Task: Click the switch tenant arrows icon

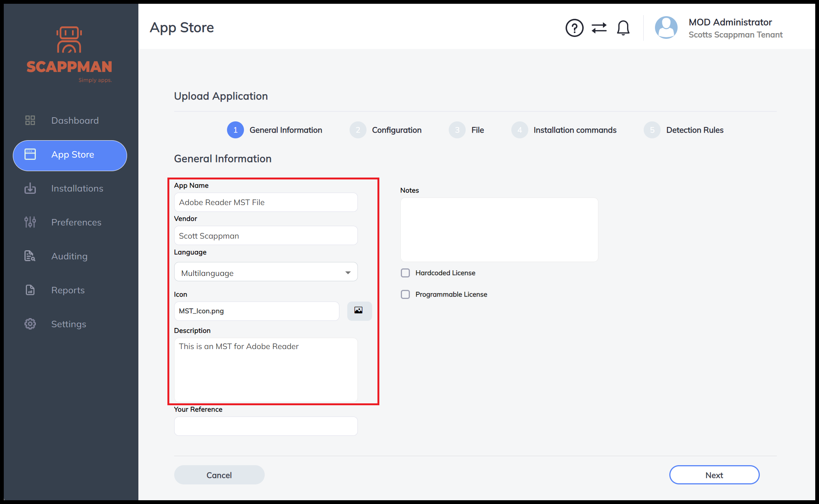Action: point(599,28)
